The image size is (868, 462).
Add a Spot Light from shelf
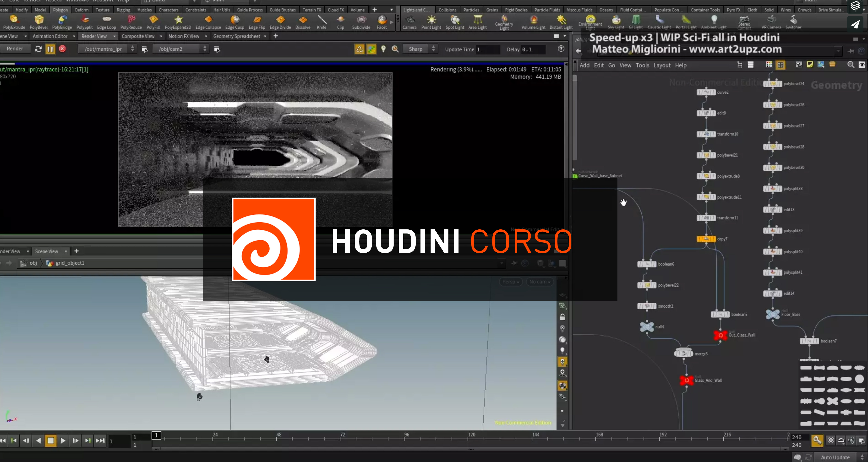tap(455, 22)
